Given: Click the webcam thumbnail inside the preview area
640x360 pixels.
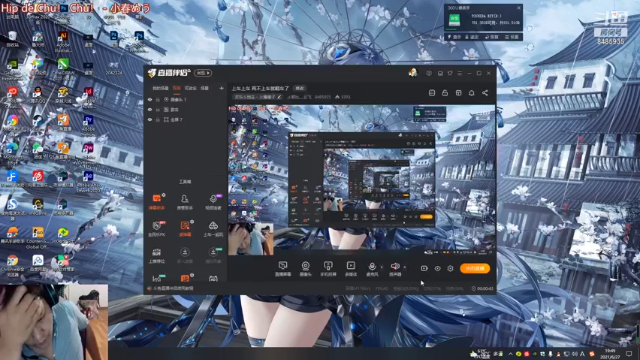Looking at the screenshot, I should pos(251,239).
